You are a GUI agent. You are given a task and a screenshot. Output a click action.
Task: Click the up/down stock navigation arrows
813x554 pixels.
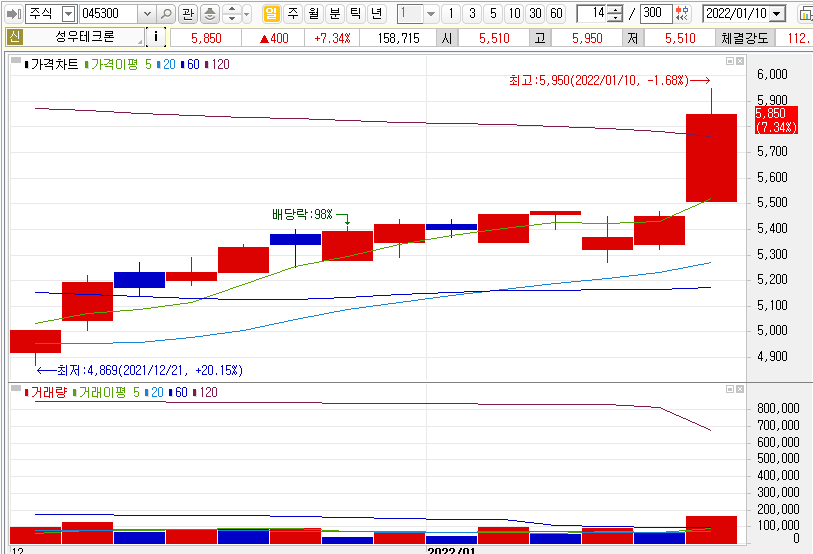click(232, 13)
